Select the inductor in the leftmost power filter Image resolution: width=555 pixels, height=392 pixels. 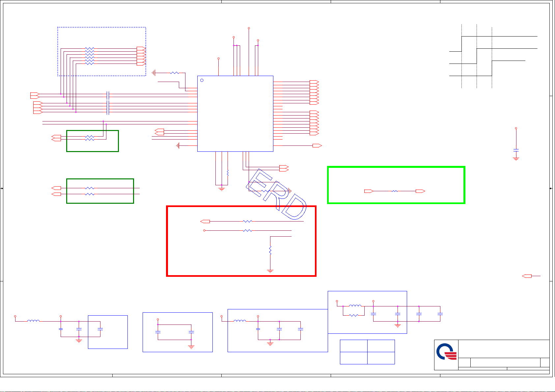coord(33,321)
